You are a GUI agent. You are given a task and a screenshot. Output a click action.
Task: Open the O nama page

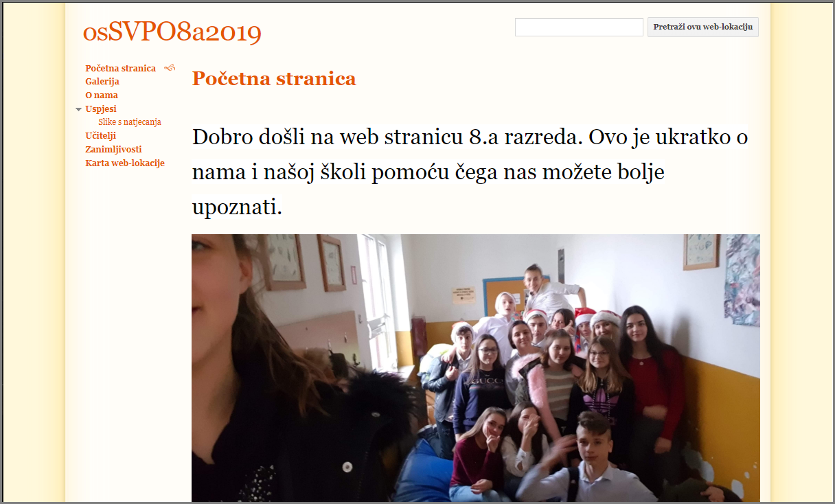102,95
